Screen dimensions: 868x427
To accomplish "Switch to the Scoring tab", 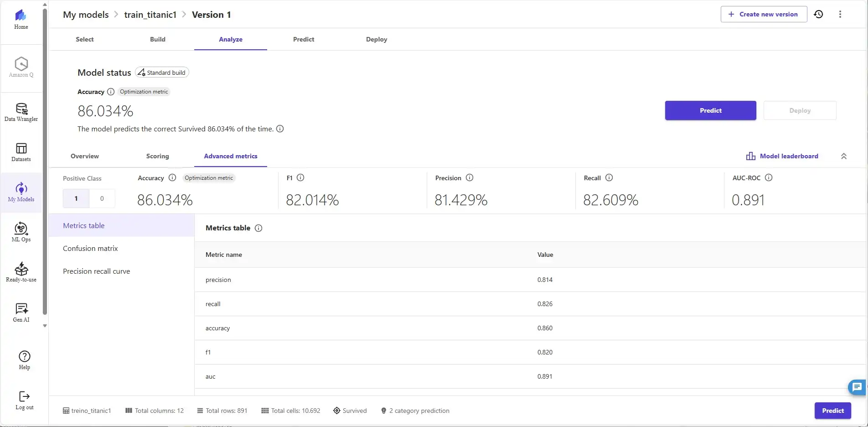I will pos(157,156).
